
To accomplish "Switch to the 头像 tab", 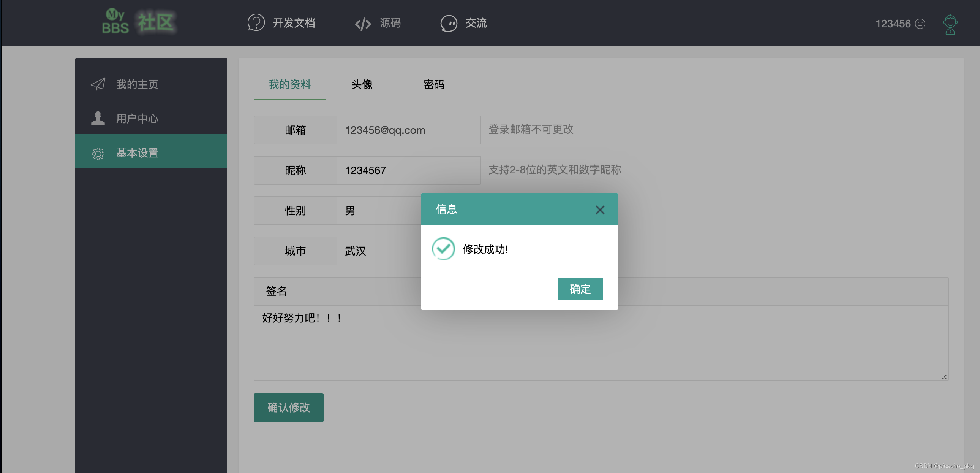I will [x=361, y=84].
